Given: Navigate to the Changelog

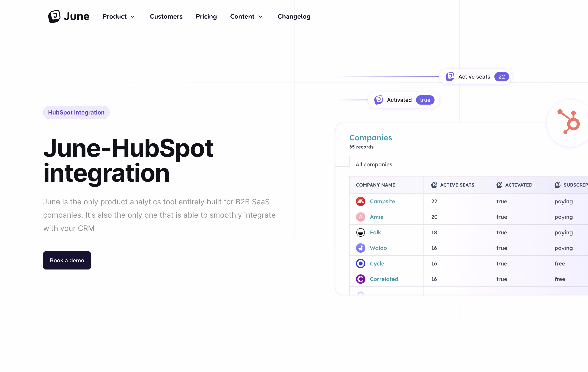Looking at the screenshot, I should point(294,16).
